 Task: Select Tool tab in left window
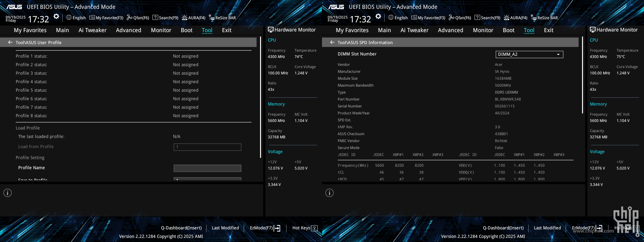[207, 30]
